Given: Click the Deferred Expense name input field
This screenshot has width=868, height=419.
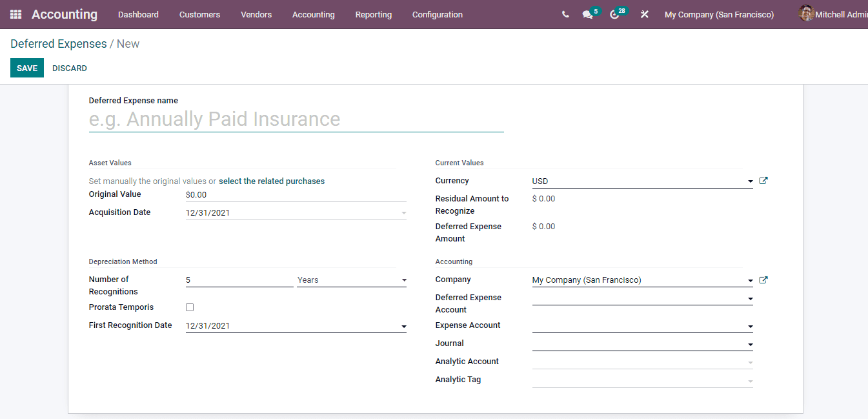Looking at the screenshot, I should point(296,119).
